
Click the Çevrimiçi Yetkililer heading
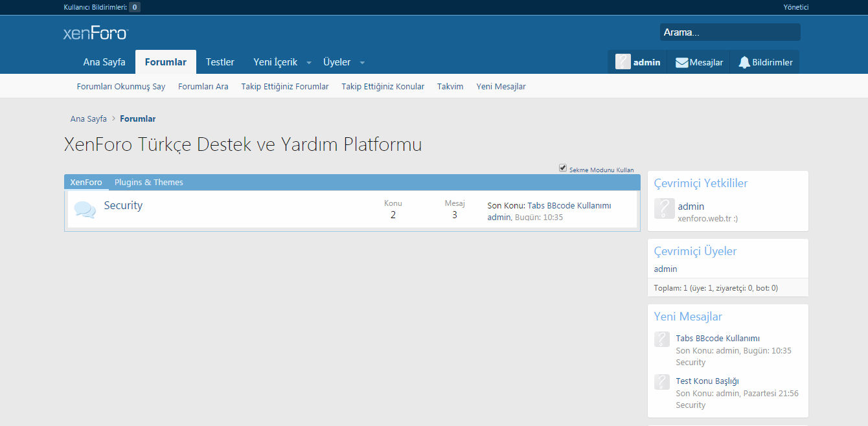click(701, 183)
